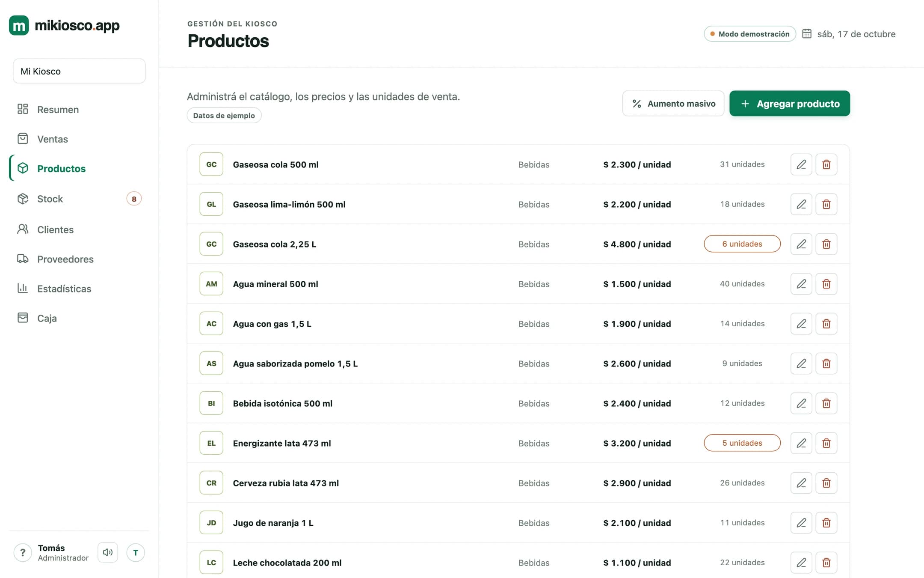Click the price $ 3.200 / unidad

click(x=637, y=443)
